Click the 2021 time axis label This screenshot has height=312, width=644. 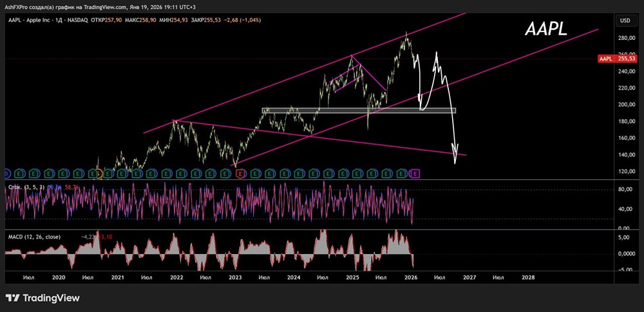(117, 277)
